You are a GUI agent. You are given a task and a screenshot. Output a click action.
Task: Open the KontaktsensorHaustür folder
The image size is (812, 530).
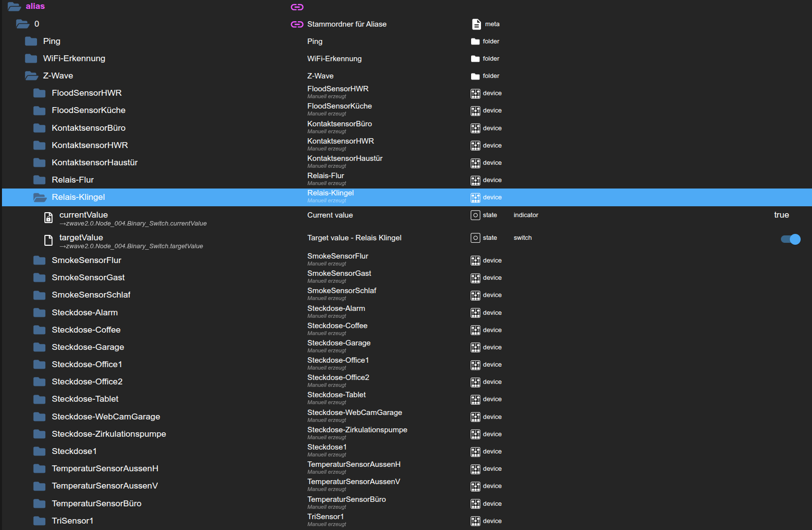[39, 163]
